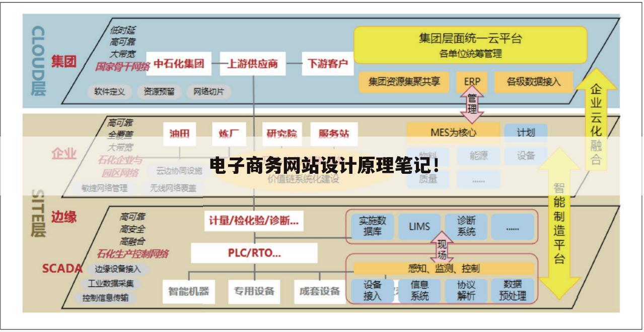Select the 研究院 box

(282, 134)
